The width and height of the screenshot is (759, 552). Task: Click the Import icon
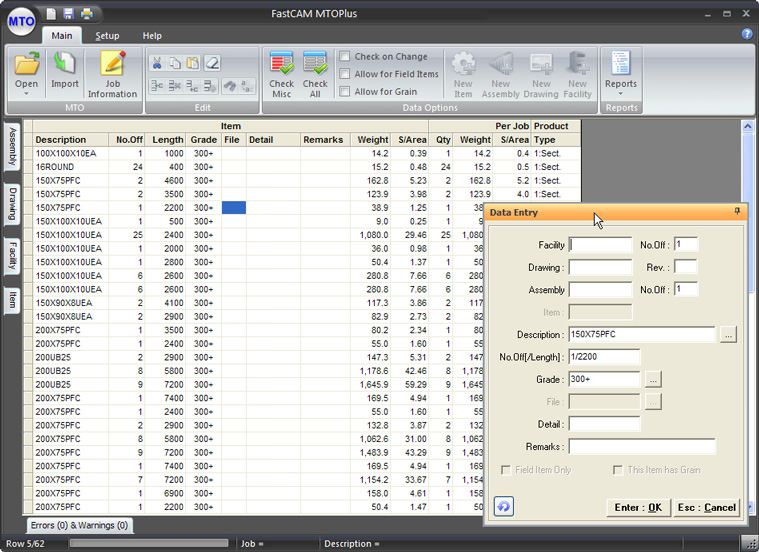[65, 64]
